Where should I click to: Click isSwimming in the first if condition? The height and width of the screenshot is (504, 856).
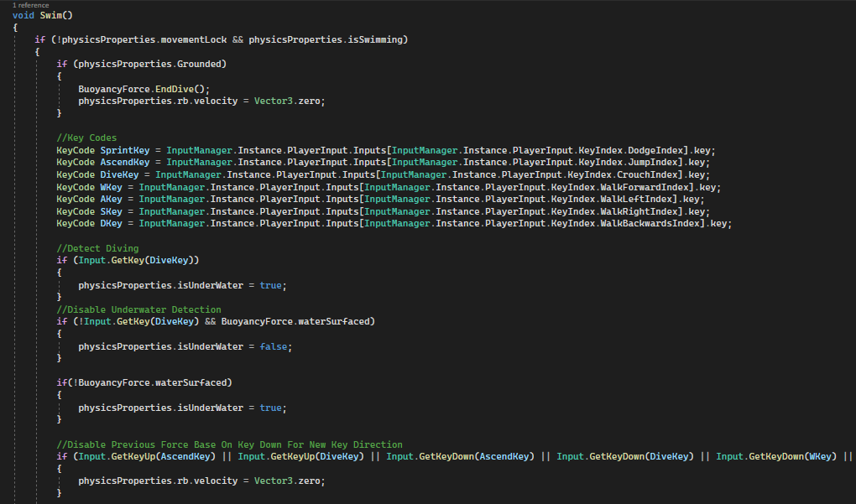[375, 39]
